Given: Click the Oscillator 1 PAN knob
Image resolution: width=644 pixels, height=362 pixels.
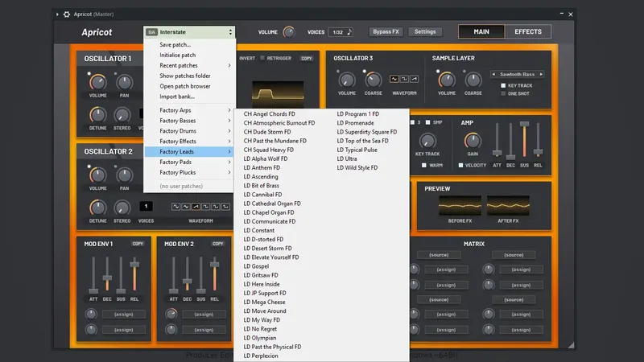Looking at the screenshot, I should [124, 83].
